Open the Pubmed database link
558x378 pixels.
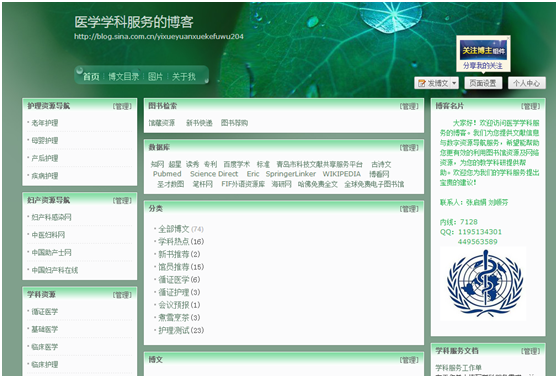point(167,174)
